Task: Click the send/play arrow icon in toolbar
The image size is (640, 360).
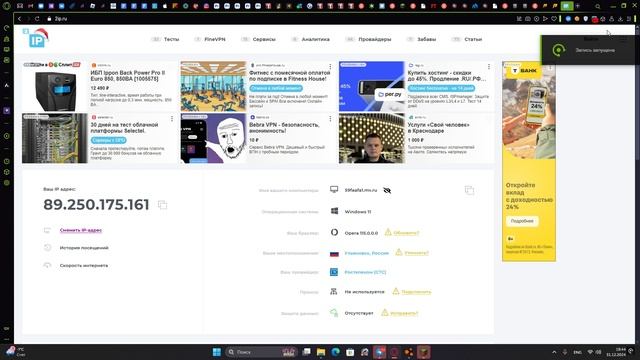Action: coord(545,19)
